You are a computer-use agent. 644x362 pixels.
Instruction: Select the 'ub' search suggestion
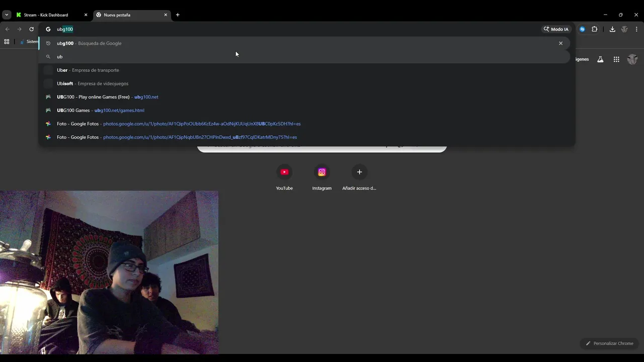(304, 57)
